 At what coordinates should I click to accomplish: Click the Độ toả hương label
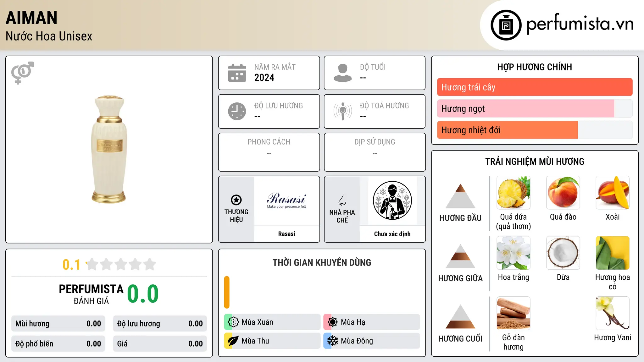point(384,106)
